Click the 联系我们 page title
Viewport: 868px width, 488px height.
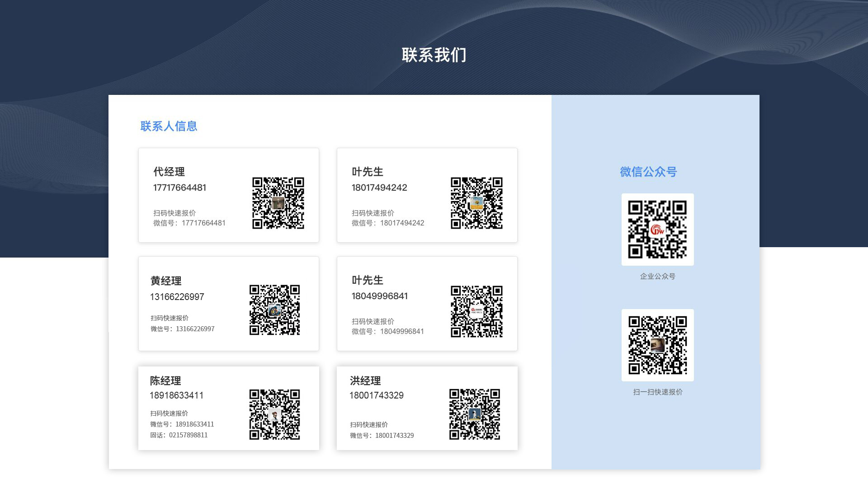(x=434, y=55)
